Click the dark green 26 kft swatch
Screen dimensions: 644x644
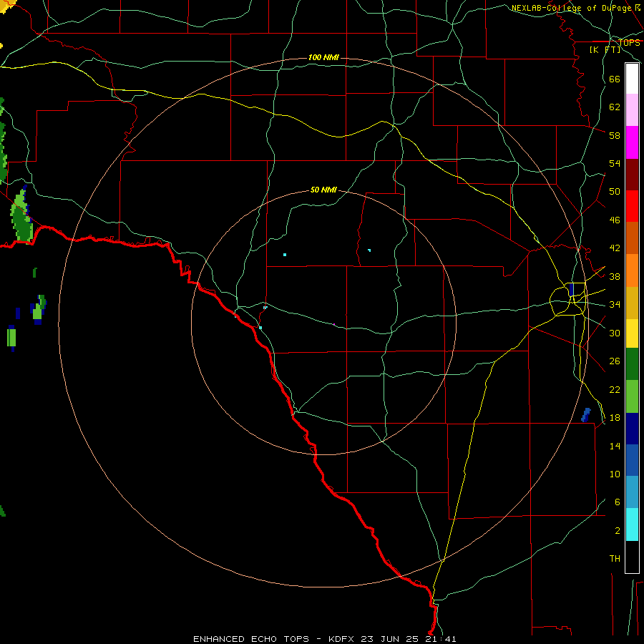pyautogui.click(x=632, y=364)
